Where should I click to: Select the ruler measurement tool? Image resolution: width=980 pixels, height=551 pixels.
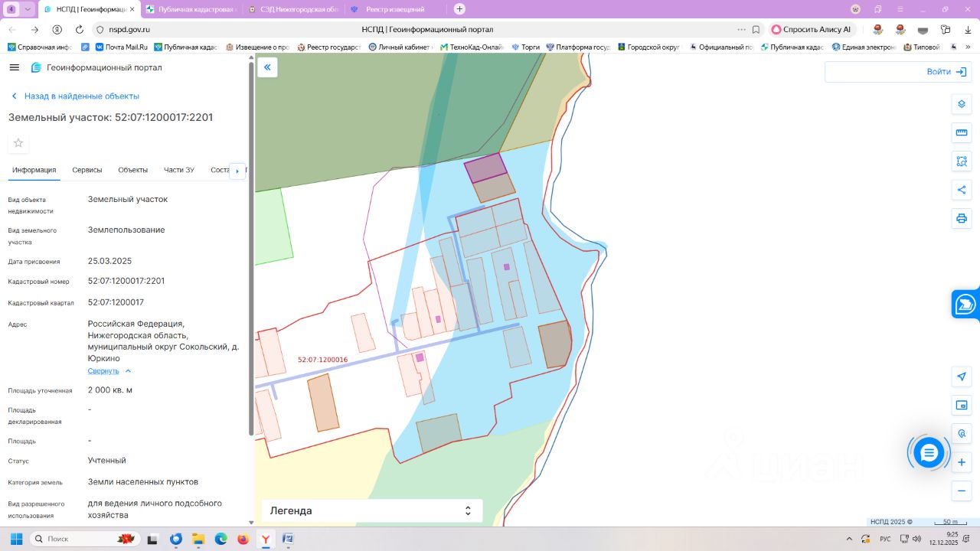962,132
